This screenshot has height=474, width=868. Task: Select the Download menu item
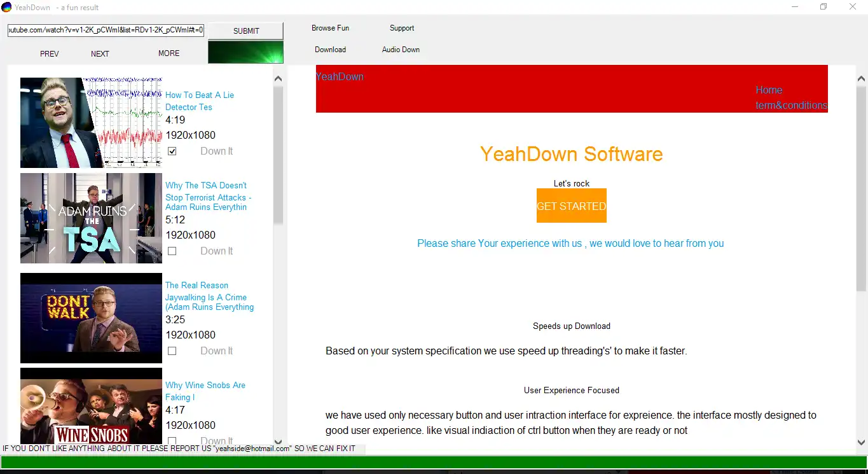[x=330, y=50]
